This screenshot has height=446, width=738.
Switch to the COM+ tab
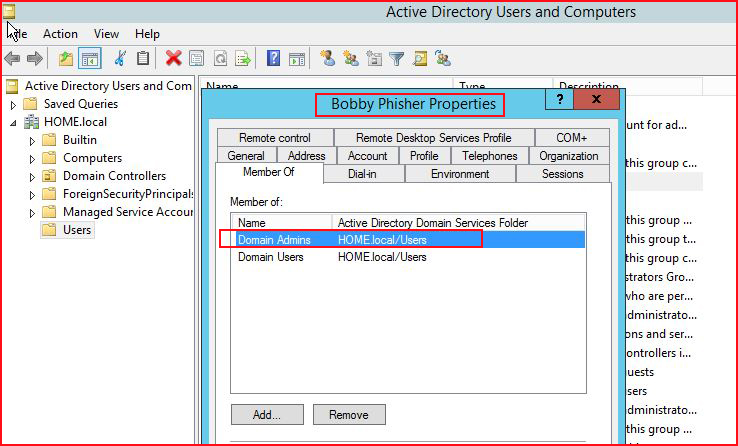[x=572, y=138]
